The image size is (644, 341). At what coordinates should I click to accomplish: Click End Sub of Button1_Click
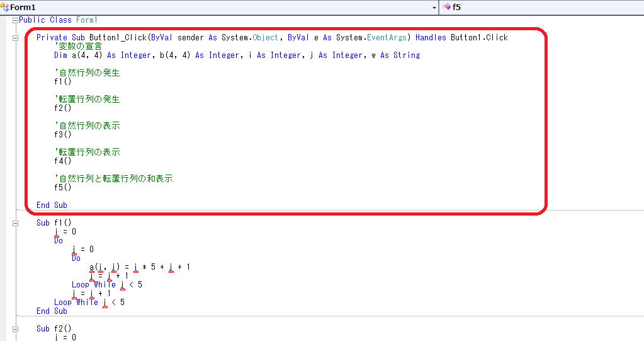tap(52, 205)
